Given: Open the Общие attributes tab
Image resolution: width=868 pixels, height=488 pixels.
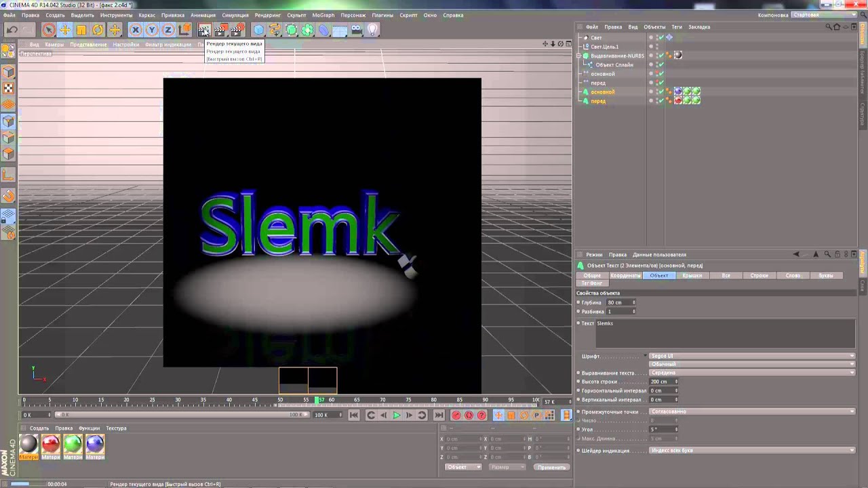Looking at the screenshot, I should [x=592, y=276].
